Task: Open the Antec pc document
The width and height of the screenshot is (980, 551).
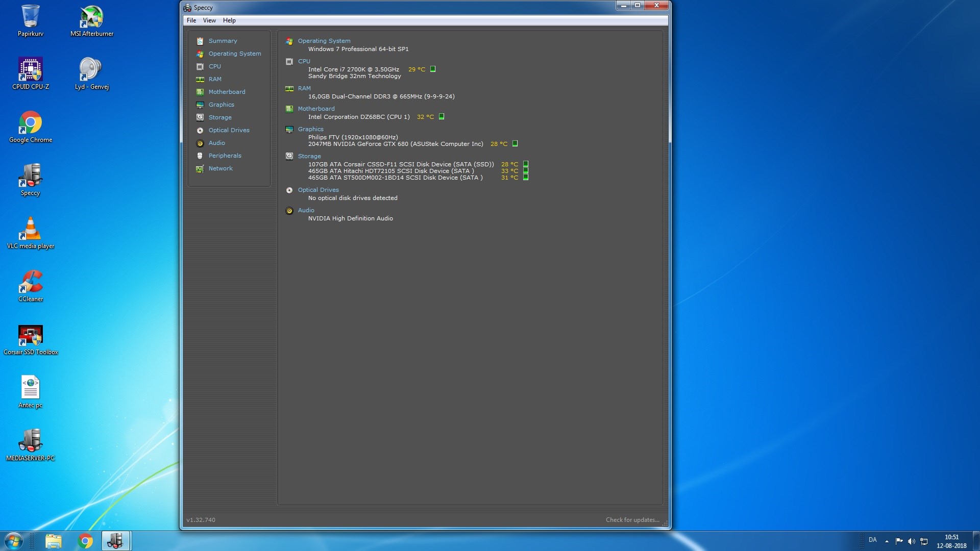Action: tap(31, 392)
